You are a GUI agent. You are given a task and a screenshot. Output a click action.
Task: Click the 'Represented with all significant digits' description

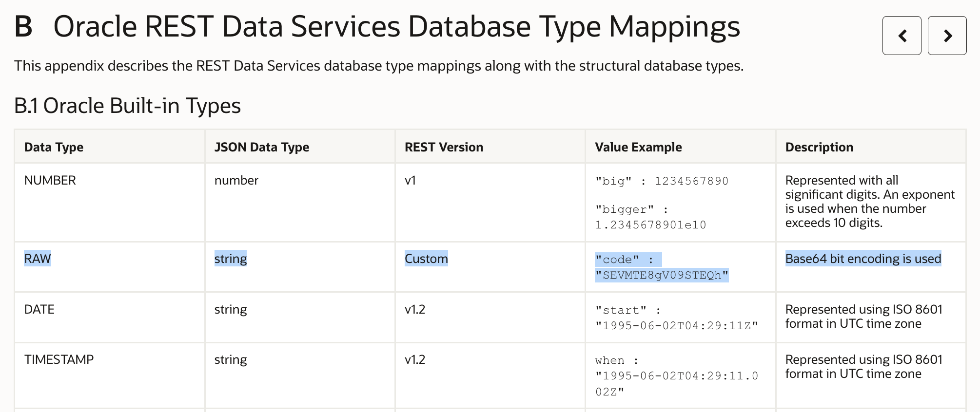870,201
